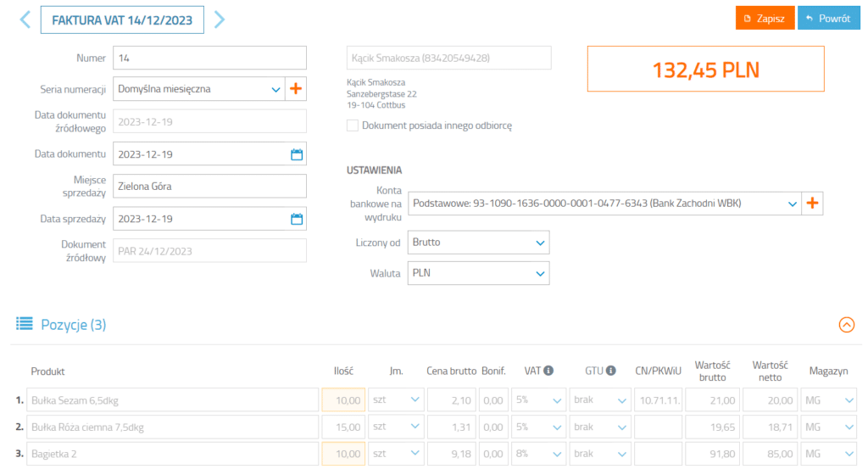Viewport: 868px width, 469px height.
Task: Collapse the Pozycje section with chevron
Action: [846, 325]
